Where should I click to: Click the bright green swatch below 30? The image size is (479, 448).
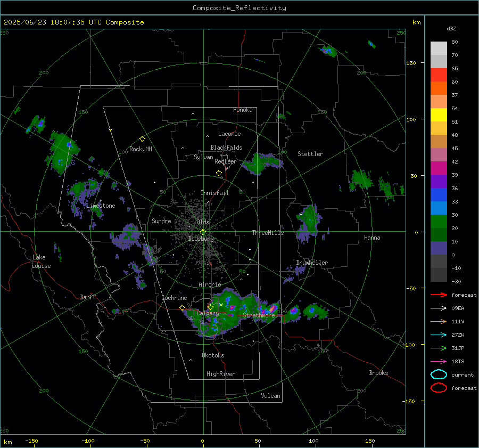(439, 222)
